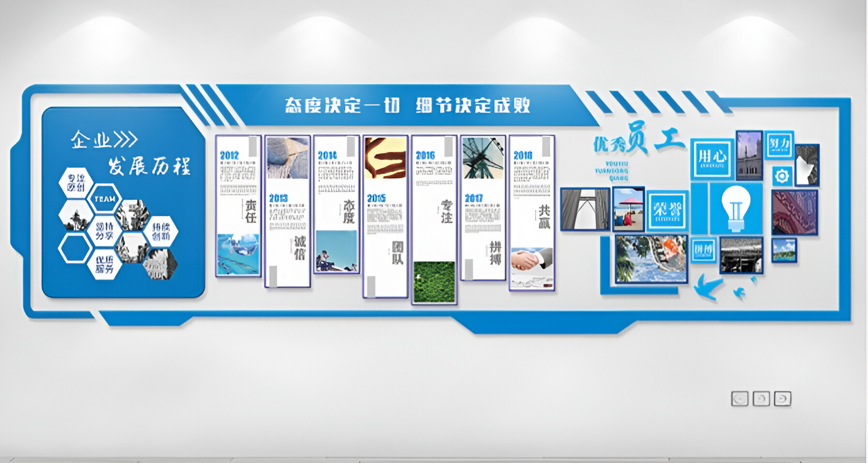Click the large blue bird silhouette
Viewport: 868px width, 463px height.
707,287
